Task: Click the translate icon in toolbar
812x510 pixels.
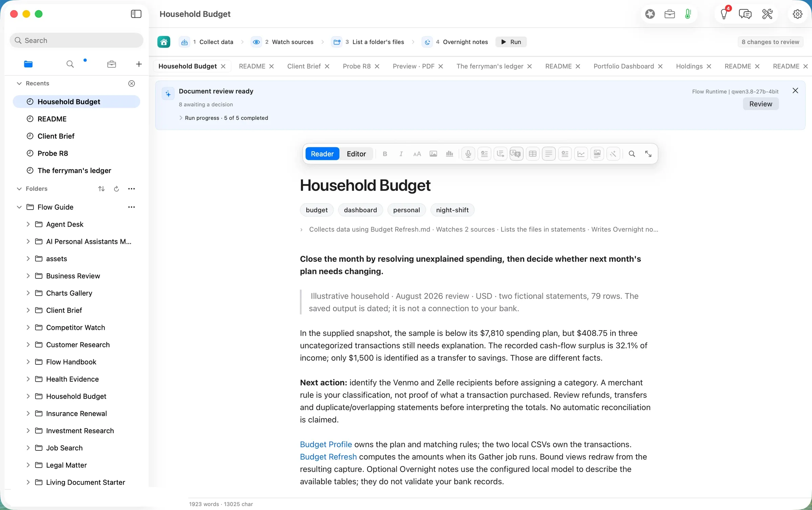Action: pos(516,154)
